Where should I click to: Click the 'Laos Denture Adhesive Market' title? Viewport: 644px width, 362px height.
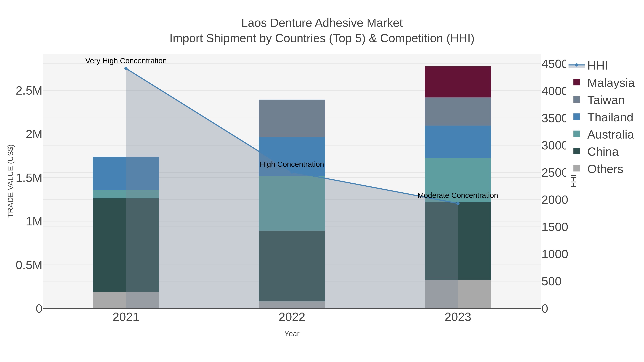point(322,23)
